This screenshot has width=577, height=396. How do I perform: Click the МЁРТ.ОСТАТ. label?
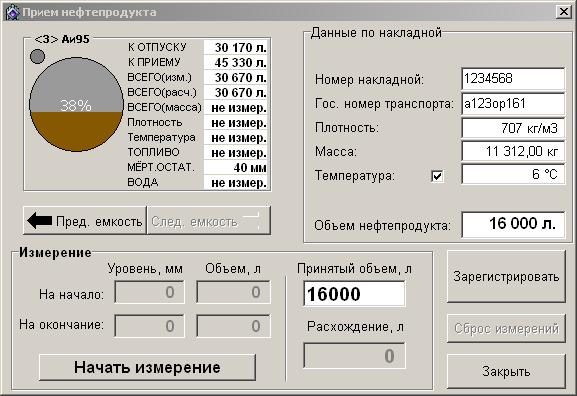[x=160, y=167]
